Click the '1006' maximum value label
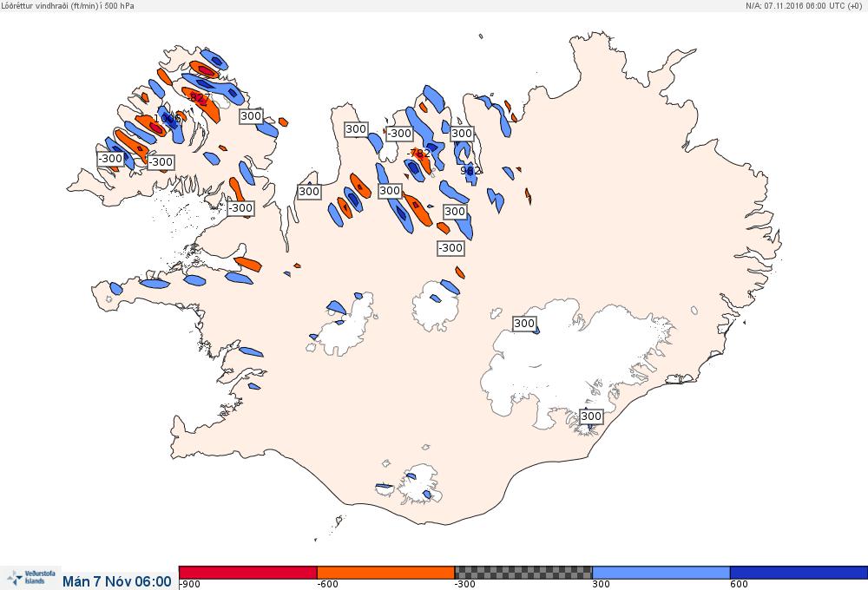868x590 pixels. click(x=167, y=119)
